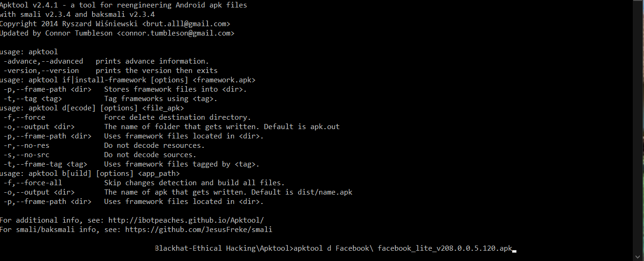Click the JesusFreke smali GitHub URL
Image resolution: width=644 pixels, height=261 pixels.
coord(199,230)
